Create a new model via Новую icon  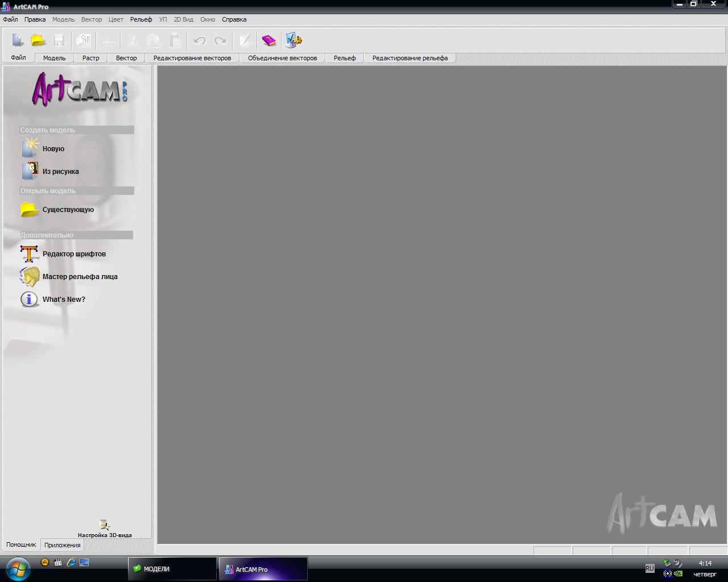pos(30,148)
